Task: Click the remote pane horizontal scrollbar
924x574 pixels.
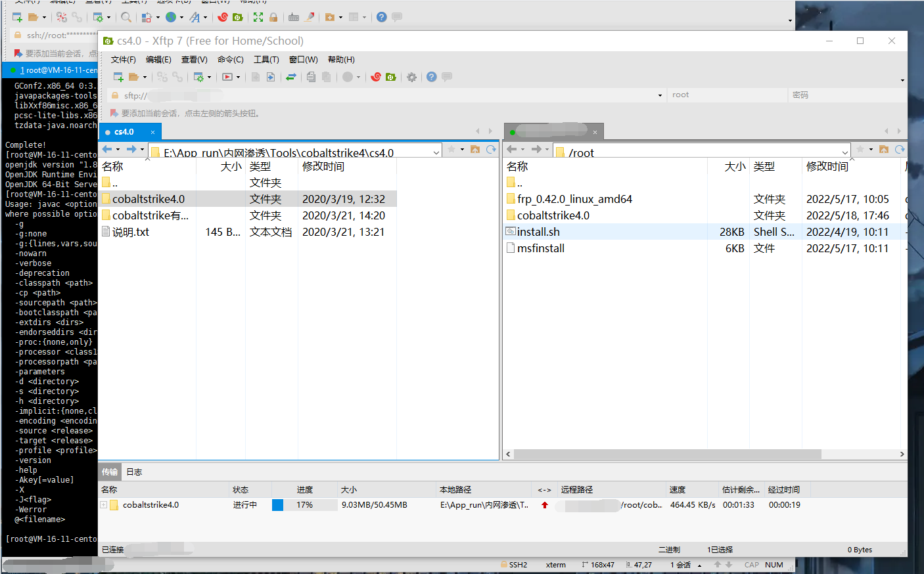Action: [667, 454]
